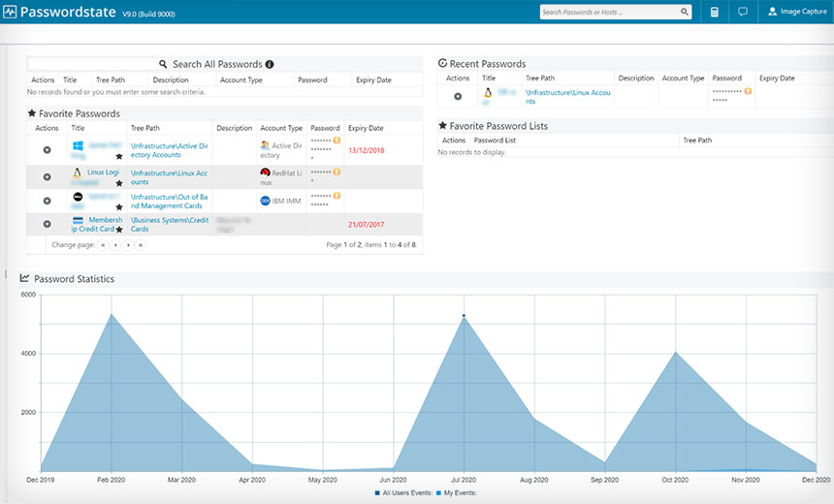Image resolution: width=834 pixels, height=504 pixels.
Task: Go to last page of Favorite Passwords
Action: click(x=141, y=245)
